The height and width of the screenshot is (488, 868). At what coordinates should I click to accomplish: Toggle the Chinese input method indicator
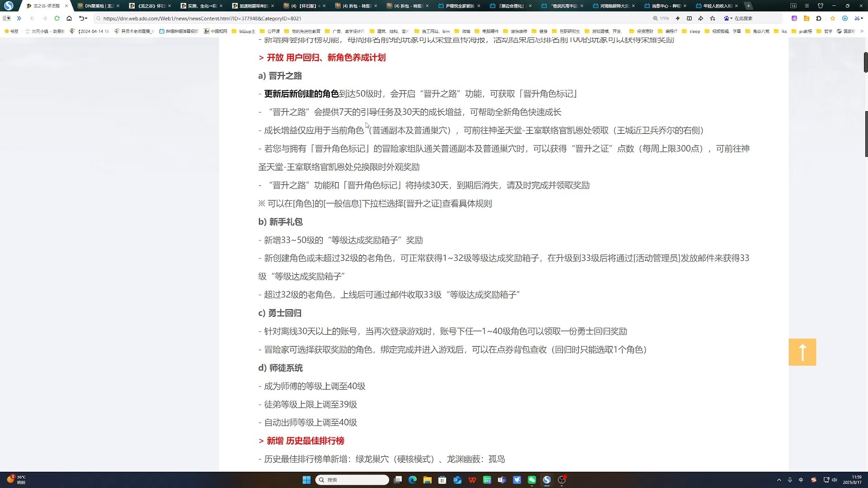pyautogui.click(x=801, y=480)
